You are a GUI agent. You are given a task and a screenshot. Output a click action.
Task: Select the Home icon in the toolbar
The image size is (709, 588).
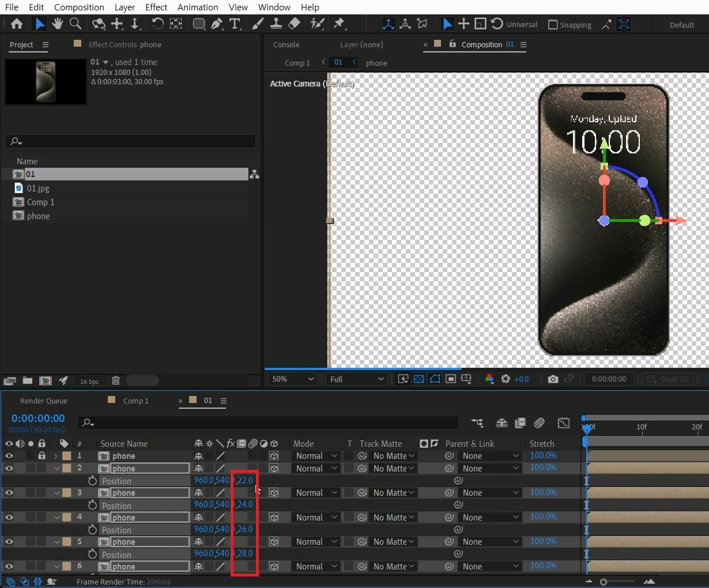(17, 24)
